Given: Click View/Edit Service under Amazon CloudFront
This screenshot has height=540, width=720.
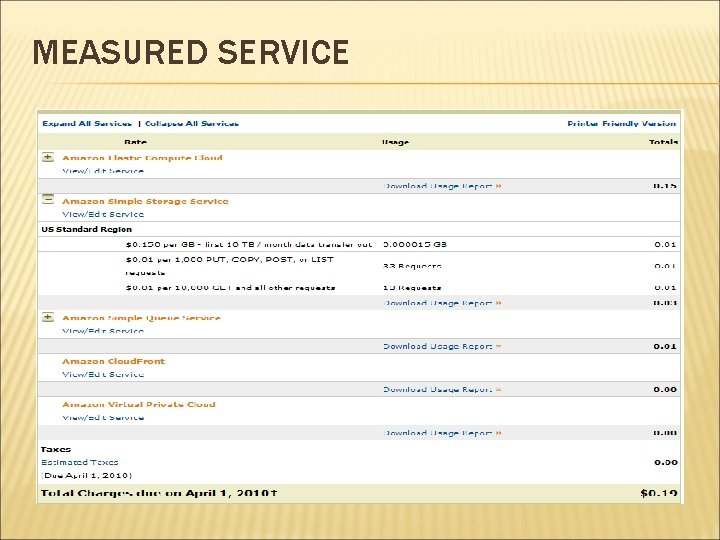Looking at the screenshot, I should point(103,374).
